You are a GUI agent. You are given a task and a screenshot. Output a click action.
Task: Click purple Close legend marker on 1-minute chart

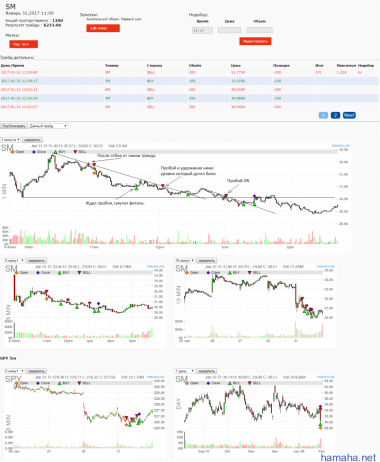pos(34,152)
